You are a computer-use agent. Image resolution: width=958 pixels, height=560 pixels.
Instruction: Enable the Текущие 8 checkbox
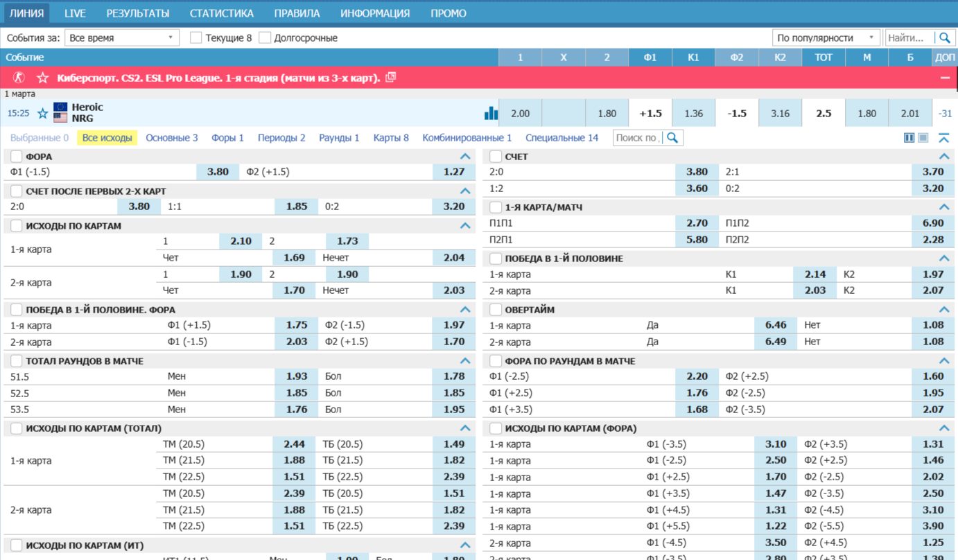tap(196, 38)
